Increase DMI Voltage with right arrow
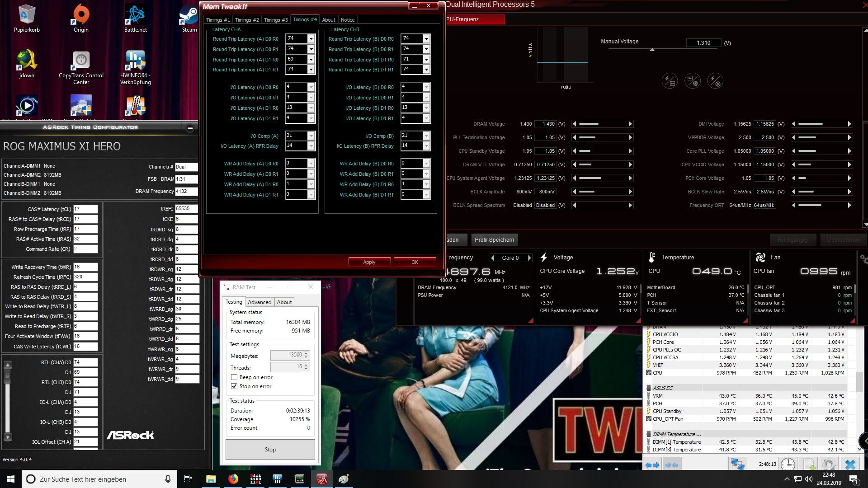 click(x=849, y=124)
